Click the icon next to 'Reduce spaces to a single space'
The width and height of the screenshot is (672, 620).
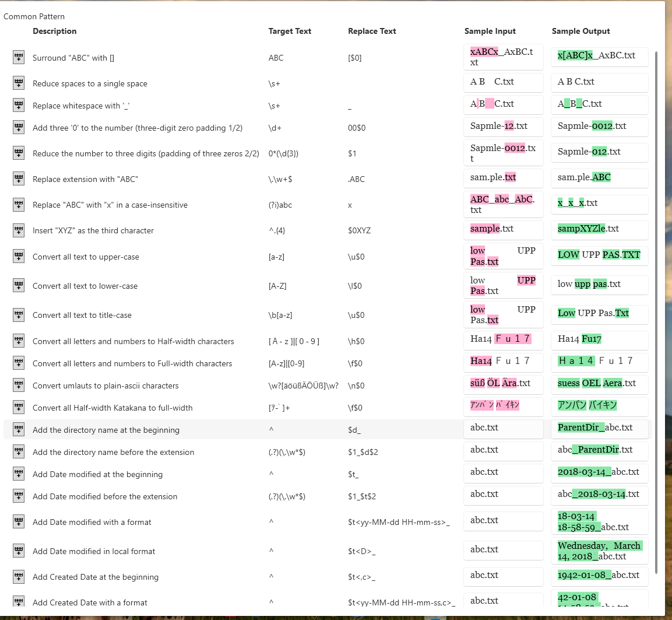tap(19, 83)
